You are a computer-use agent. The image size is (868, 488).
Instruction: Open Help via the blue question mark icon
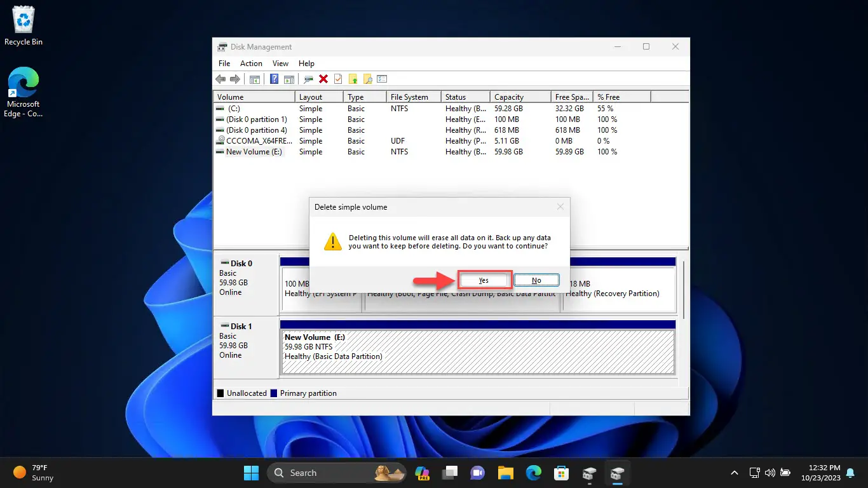(x=274, y=79)
